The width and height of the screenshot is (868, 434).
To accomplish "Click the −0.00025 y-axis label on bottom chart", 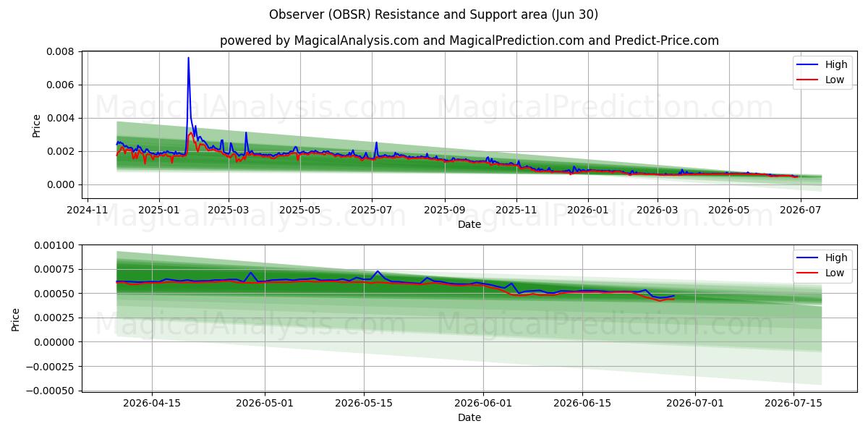I will click(x=50, y=366).
